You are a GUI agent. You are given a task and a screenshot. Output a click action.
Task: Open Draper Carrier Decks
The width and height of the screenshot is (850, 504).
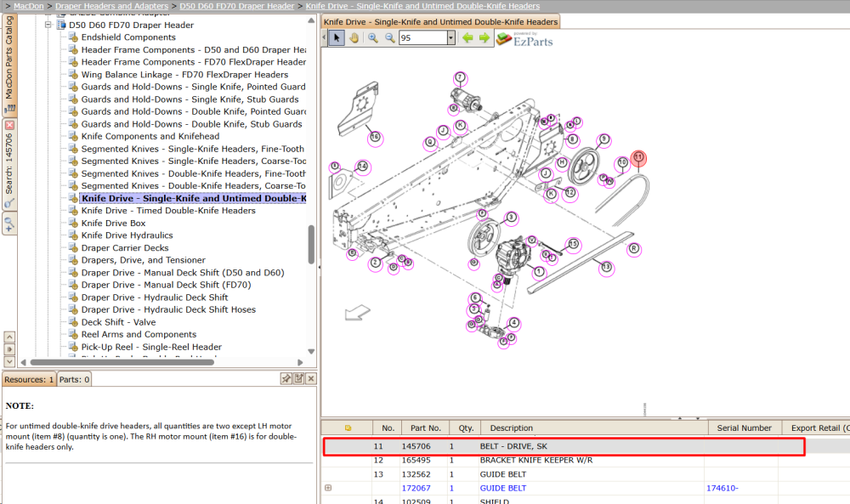[x=125, y=248]
